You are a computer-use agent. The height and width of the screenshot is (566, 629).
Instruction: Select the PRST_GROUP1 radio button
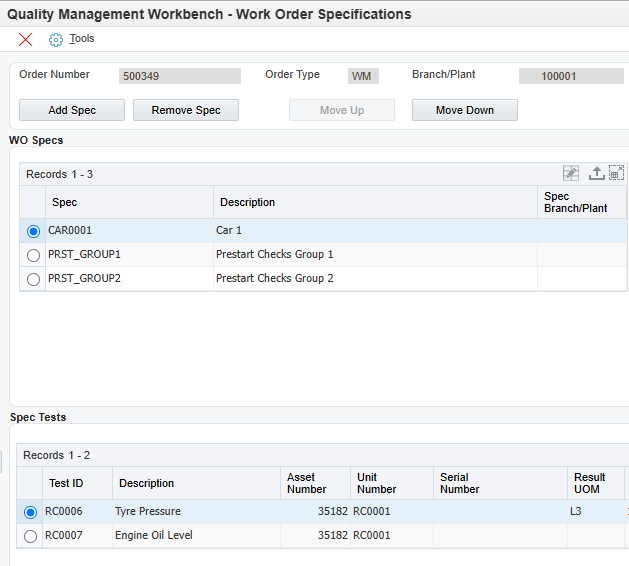click(34, 255)
